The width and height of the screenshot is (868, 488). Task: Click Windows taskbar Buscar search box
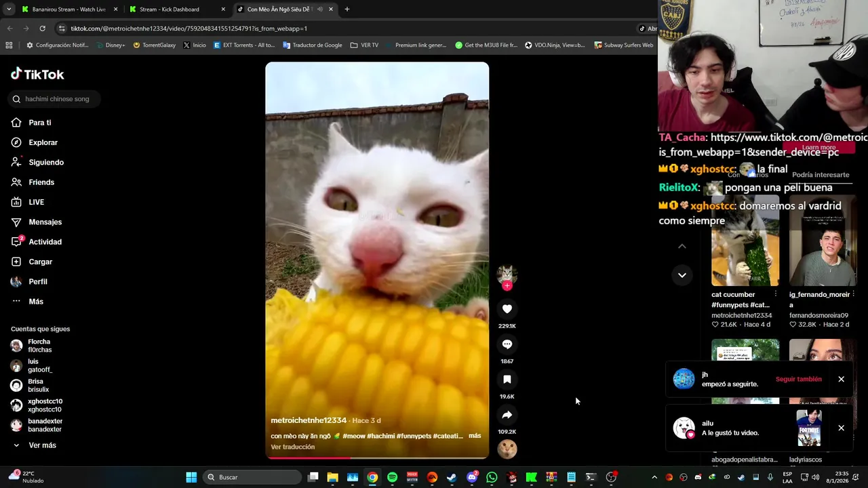(x=252, y=477)
